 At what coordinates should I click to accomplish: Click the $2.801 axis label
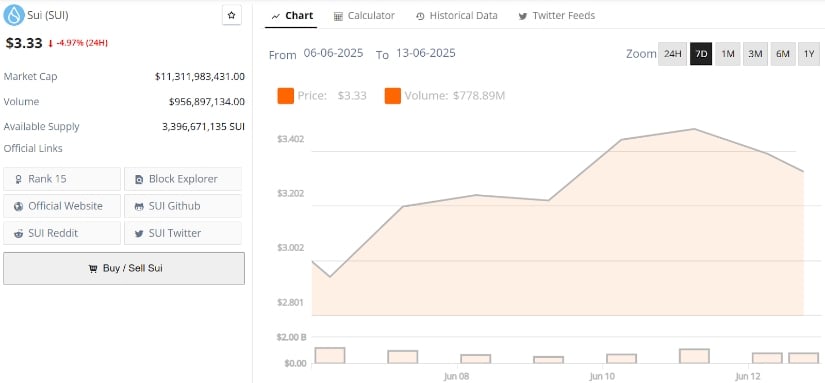pyautogui.click(x=290, y=303)
